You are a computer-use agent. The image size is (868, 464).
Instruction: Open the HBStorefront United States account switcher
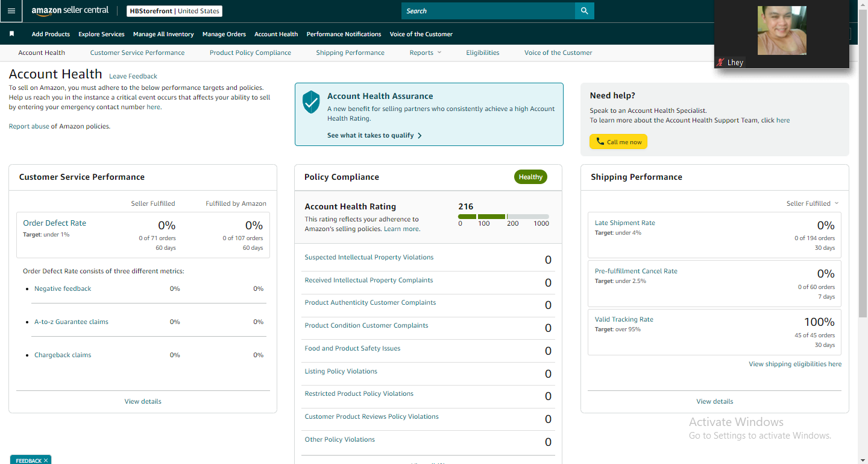coord(175,11)
